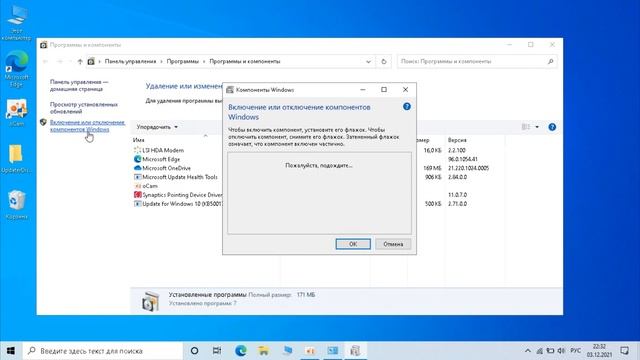This screenshot has width=640, height=360.
Task: Click the search magnifier icon
Action: [x=550, y=61]
